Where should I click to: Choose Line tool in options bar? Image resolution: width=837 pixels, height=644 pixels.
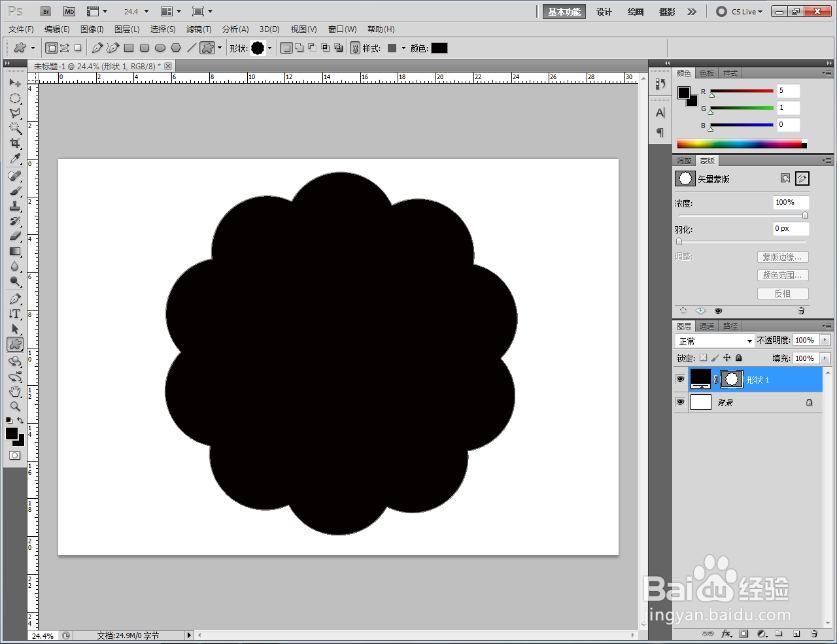192,48
